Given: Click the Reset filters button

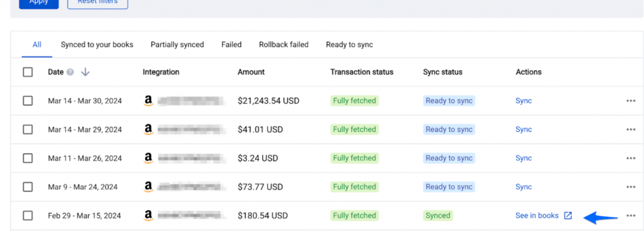Looking at the screenshot, I should coord(97,2).
